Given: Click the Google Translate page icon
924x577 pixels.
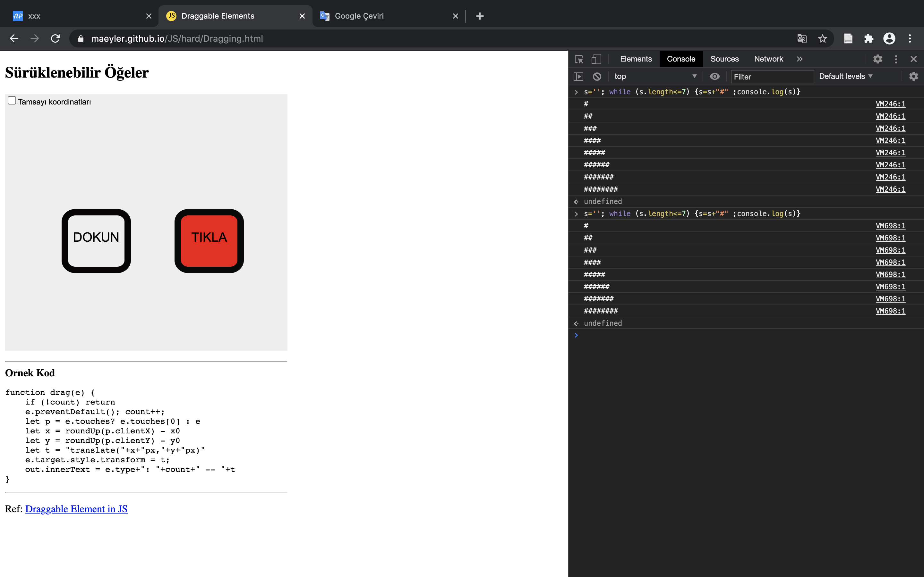Looking at the screenshot, I should coord(802,38).
